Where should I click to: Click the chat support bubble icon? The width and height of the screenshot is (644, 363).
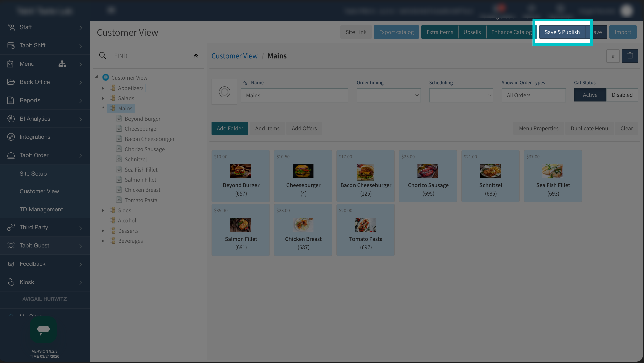(x=43, y=329)
